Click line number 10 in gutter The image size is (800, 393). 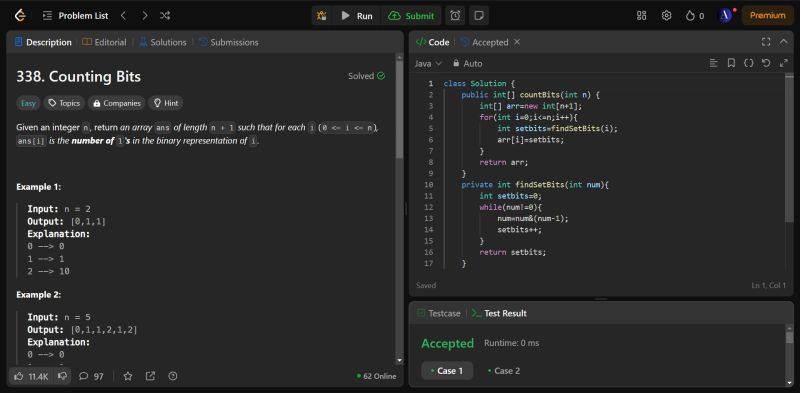click(429, 185)
